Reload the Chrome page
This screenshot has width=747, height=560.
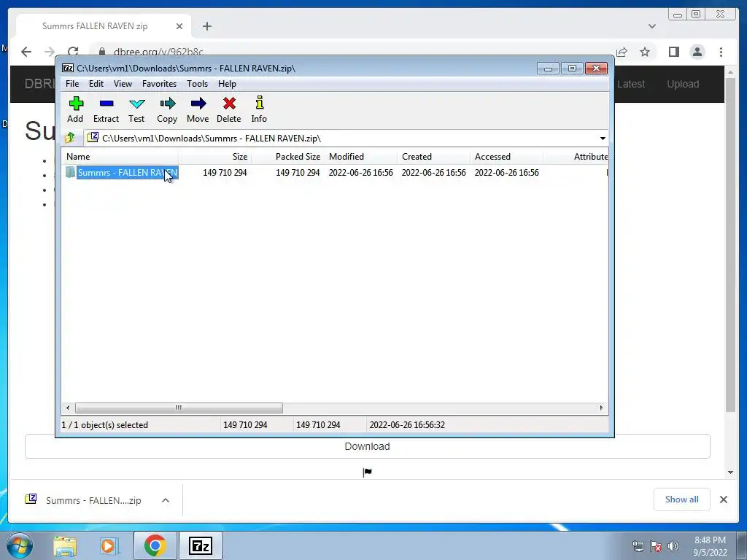[x=73, y=52]
